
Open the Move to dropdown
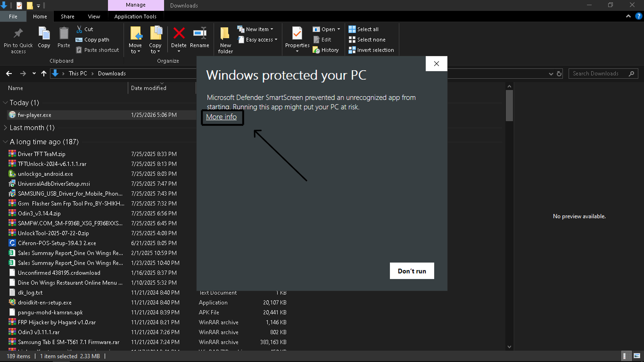135,40
